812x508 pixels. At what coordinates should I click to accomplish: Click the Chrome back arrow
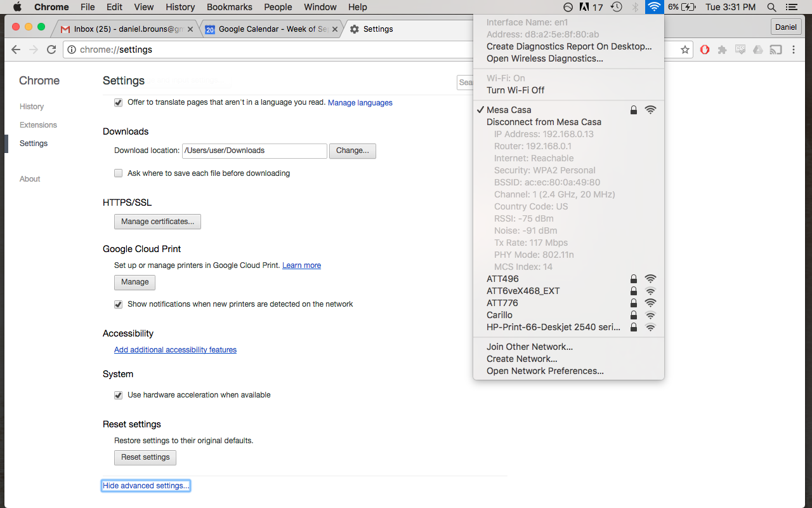click(16, 50)
